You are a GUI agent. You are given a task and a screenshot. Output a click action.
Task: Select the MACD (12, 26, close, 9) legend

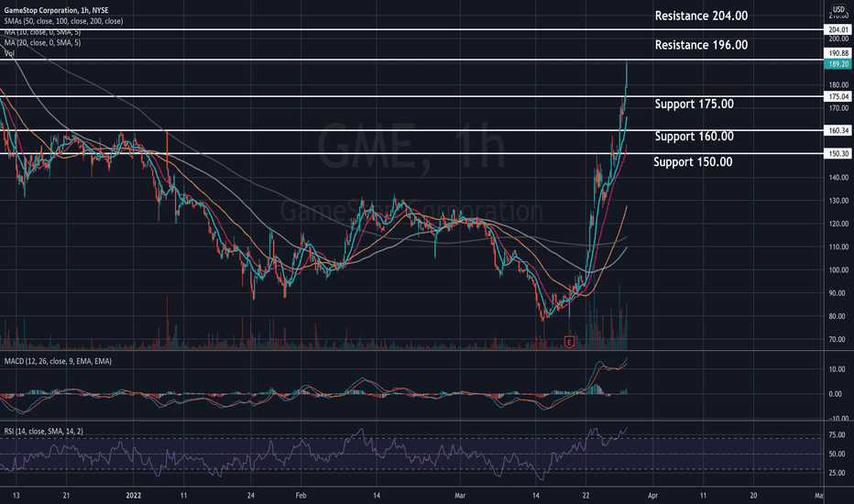[x=58, y=361]
